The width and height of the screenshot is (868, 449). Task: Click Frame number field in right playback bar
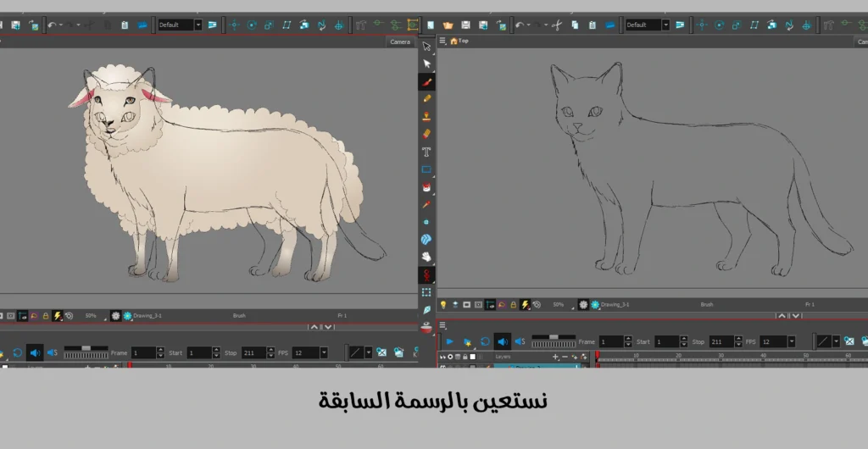(611, 341)
